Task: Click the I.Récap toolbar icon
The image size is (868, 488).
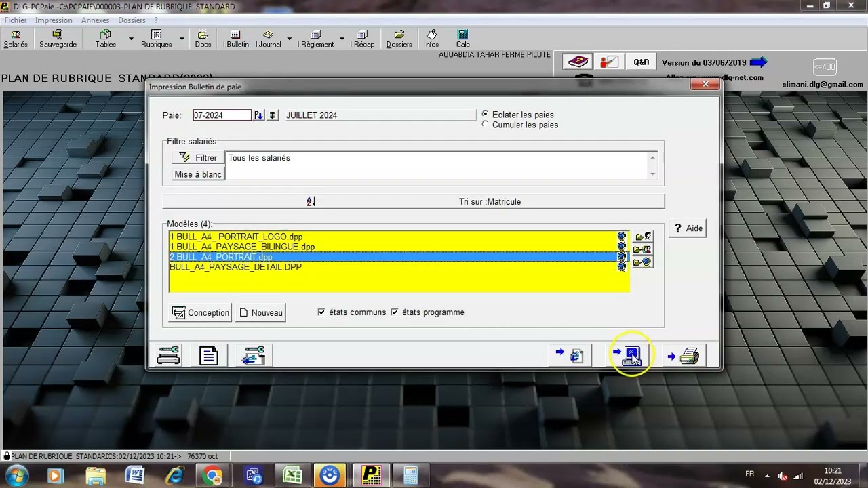Action: (x=362, y=39)
